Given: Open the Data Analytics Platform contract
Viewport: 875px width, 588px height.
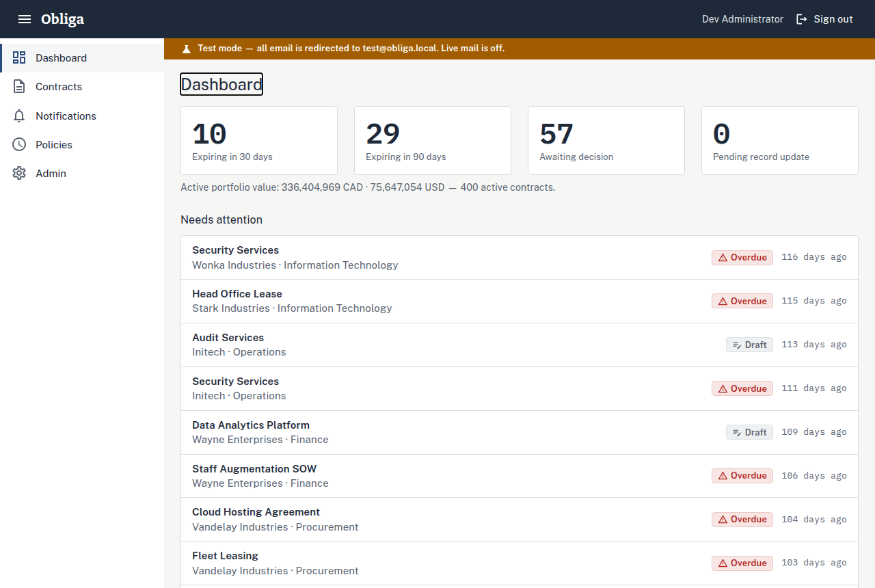Looking at the screenshot, I should [520, 433].
